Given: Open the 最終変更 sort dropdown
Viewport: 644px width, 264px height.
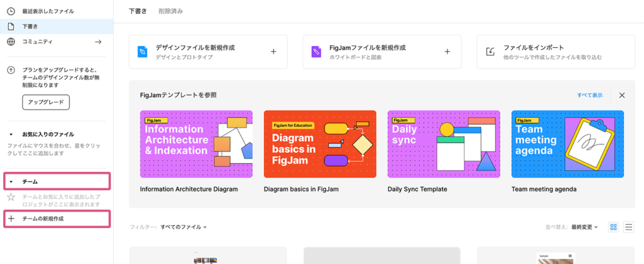Looking at the screenshot, I should tap(584, 227).
